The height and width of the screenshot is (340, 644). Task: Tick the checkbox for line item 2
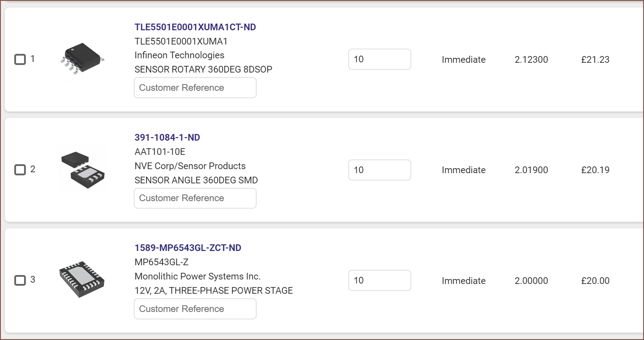tap(20, 170)
